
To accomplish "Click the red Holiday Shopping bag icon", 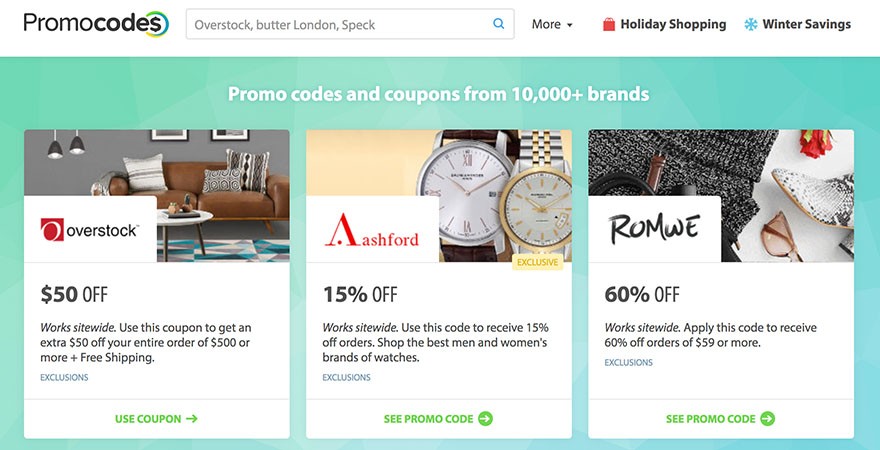I will point(609,24).
